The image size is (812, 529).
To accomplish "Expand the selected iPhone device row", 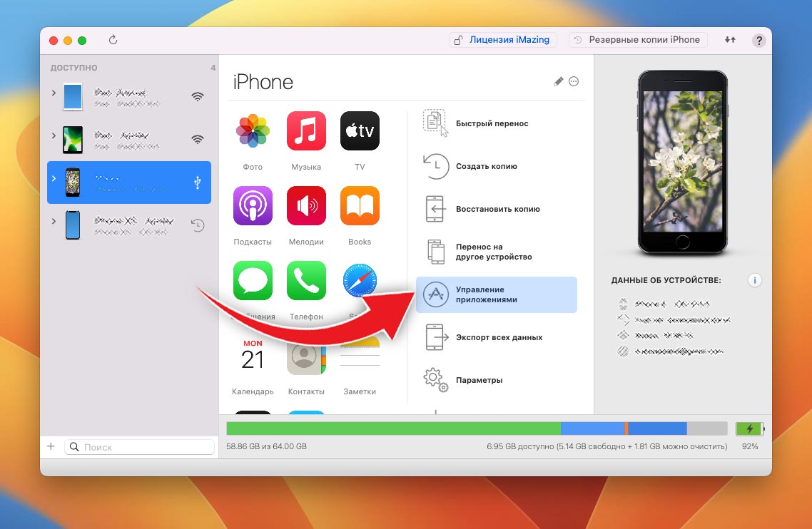I will pyautogui.click(x=54, y=178).
